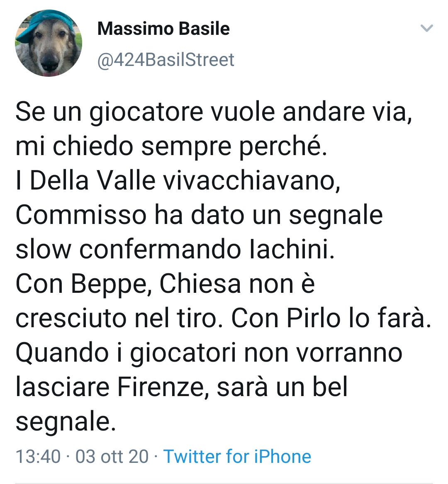Tap the I Della Valle text line
The height and width of the screenshot is (484, 448).
(x=178, y=180)
